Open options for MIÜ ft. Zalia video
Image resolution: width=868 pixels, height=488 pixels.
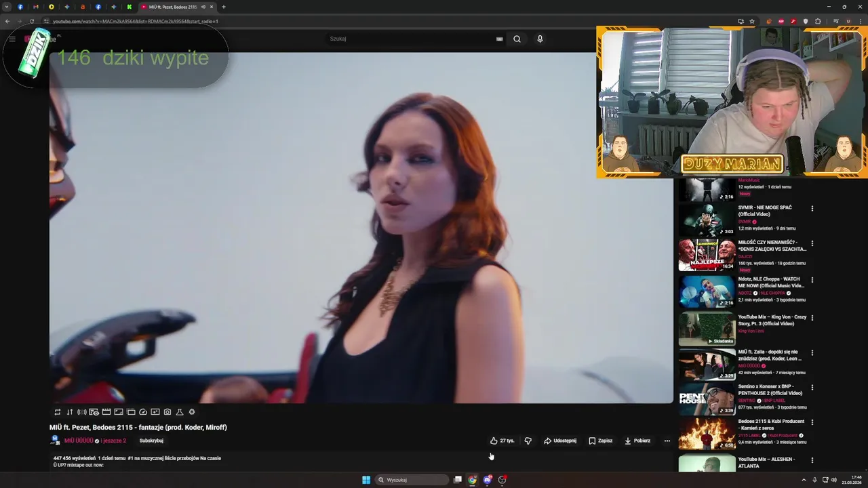click(x=812, y=352)
